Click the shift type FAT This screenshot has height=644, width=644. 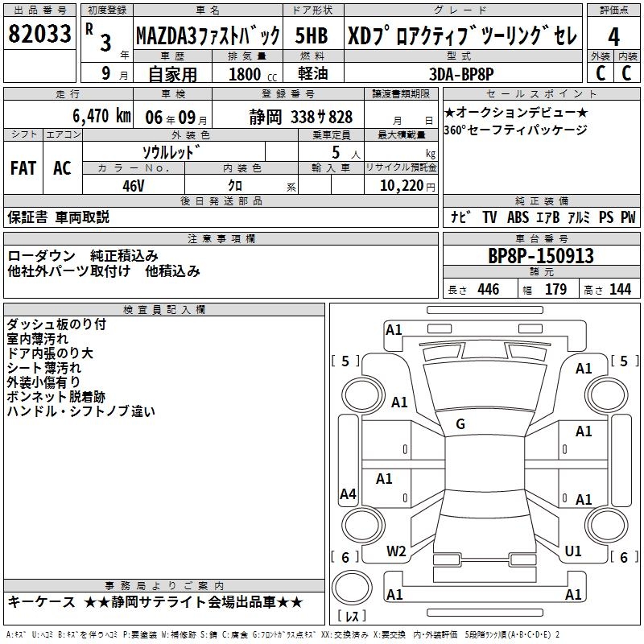23,168
